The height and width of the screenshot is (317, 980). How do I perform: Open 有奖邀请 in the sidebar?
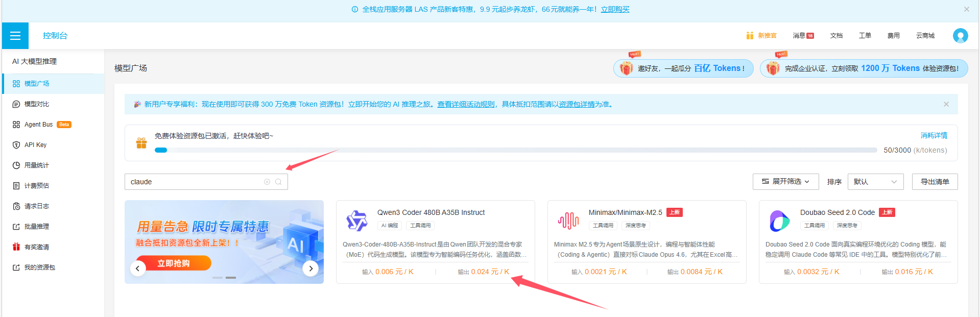[x=53, y=247]
